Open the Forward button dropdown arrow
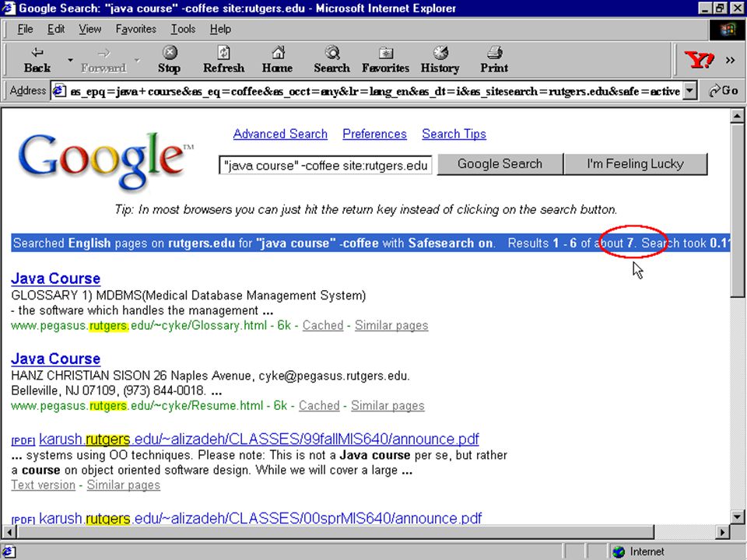747x560 pixels. (x=137, y=60)
